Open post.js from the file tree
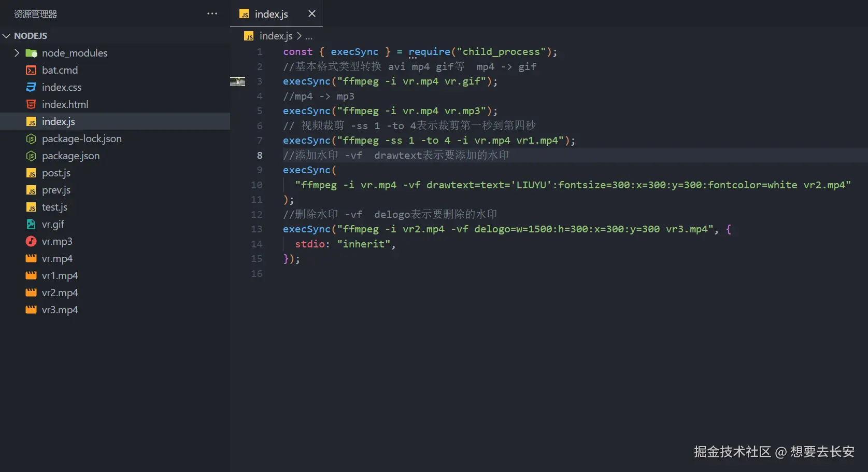The height and width of the screenshot is (472, 868). [x=56, y=173]
